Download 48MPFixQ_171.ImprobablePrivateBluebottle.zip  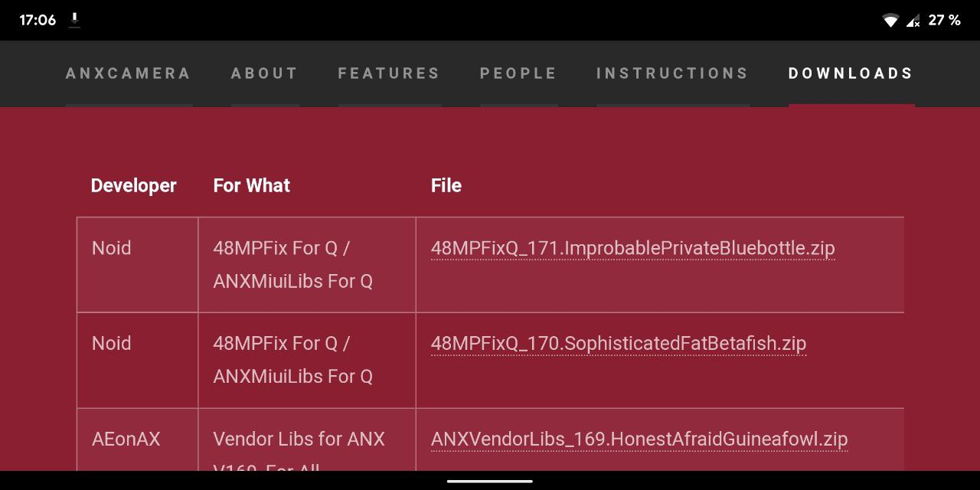point(632,248)
